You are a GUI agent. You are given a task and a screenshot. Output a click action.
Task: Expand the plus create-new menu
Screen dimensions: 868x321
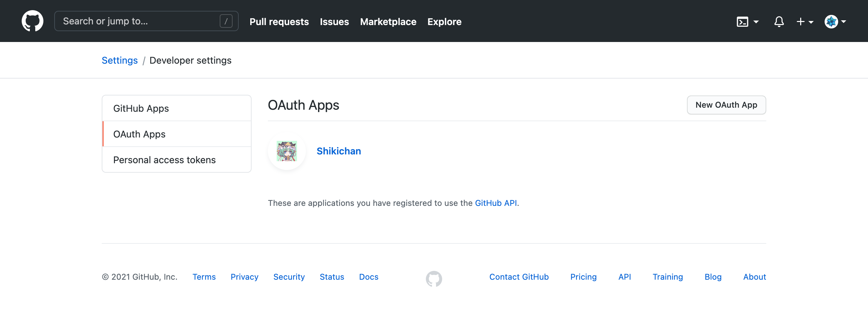(805, 22)
